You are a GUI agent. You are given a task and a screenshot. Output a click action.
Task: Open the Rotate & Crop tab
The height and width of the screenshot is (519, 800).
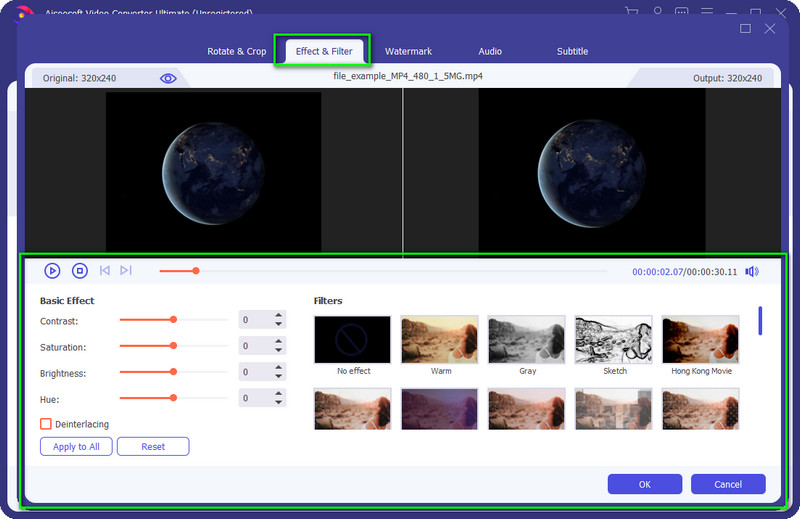236,51
